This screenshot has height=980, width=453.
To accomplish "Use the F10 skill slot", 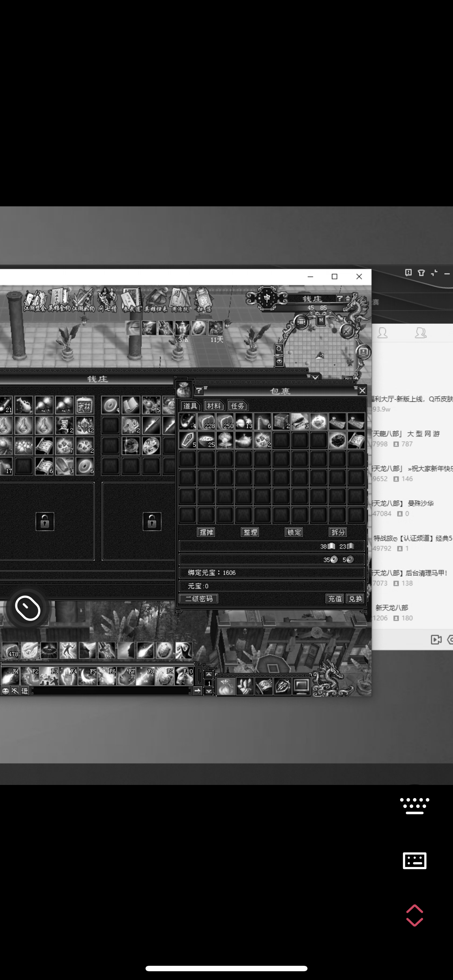I will [x=184, y=676].
